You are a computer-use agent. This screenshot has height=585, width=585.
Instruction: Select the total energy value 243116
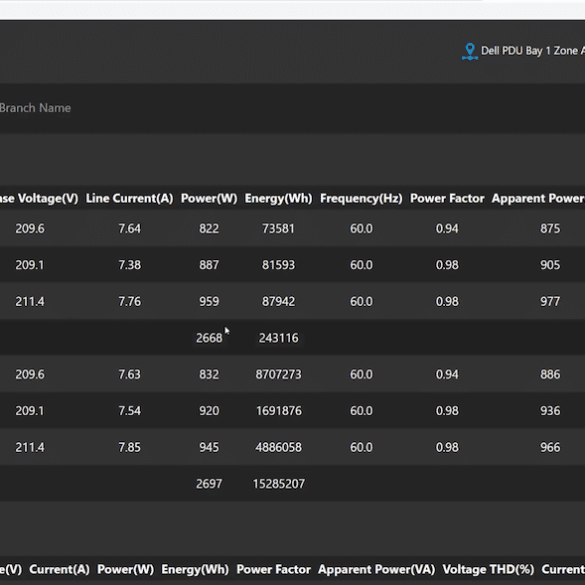pyautogui.click(x=278, y=338)
